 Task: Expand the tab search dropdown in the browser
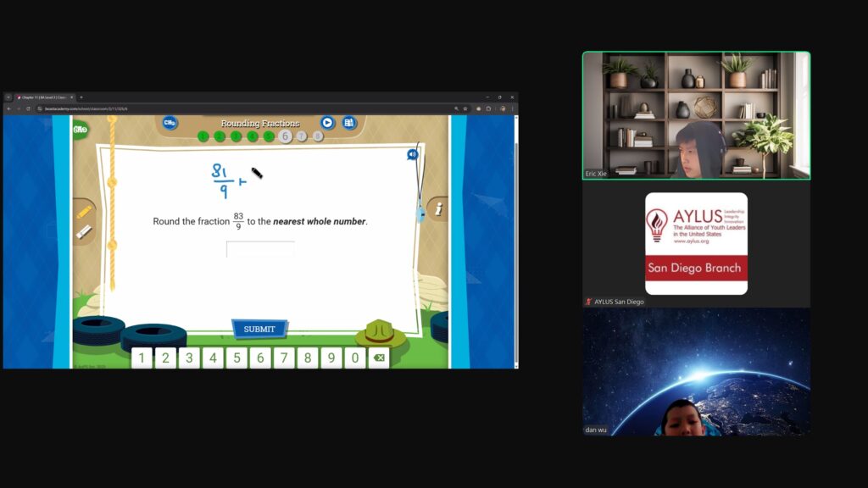pos(8,97)
